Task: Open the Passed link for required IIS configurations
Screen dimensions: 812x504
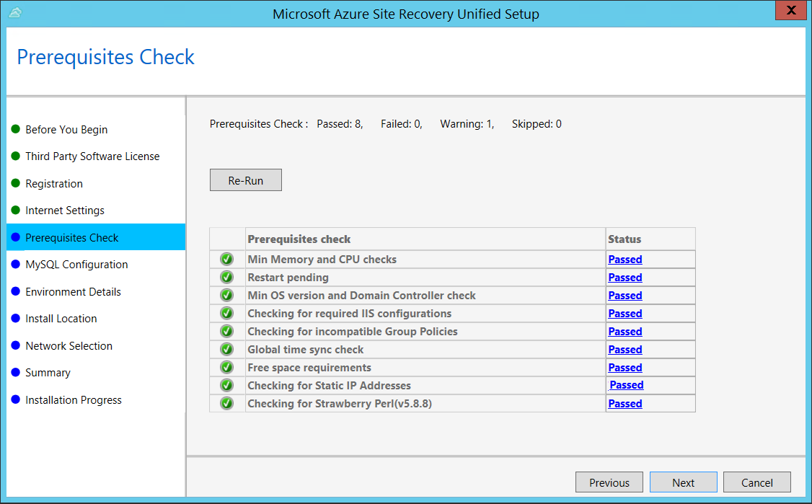Action: tap(625, 313)
